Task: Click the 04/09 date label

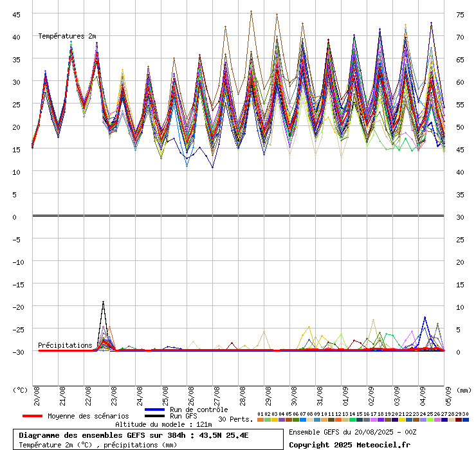Action: [x=423, y=396]
